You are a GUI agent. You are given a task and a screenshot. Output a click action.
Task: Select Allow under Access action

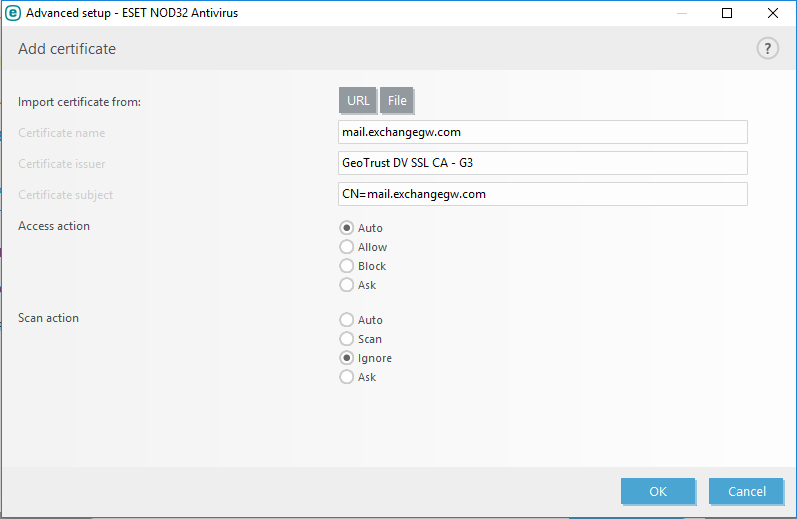pyautogui.click(x=347, y=247)
